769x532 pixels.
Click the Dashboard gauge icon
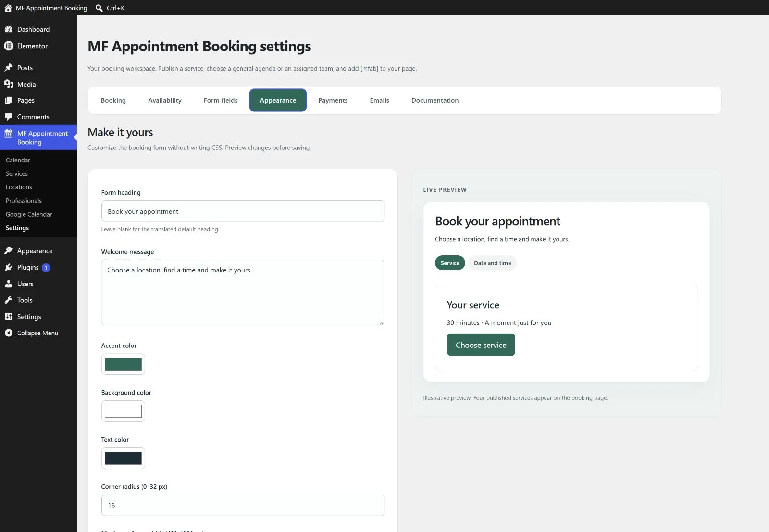[x=9, y=29]
